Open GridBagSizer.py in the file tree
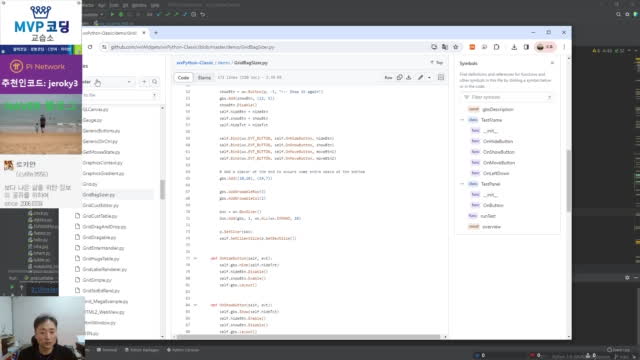 click(x=98, y=195)
